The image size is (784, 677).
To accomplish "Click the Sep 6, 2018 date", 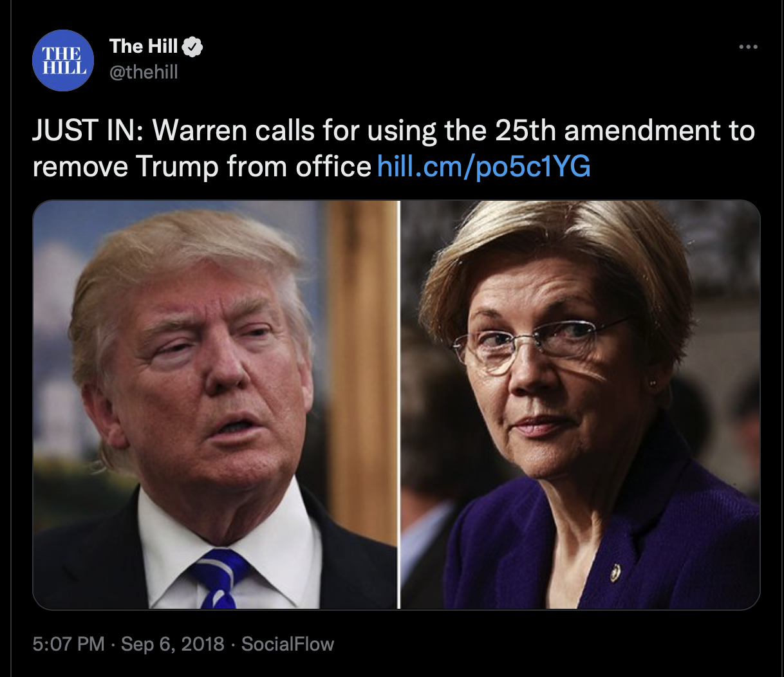I will (173, 644).
